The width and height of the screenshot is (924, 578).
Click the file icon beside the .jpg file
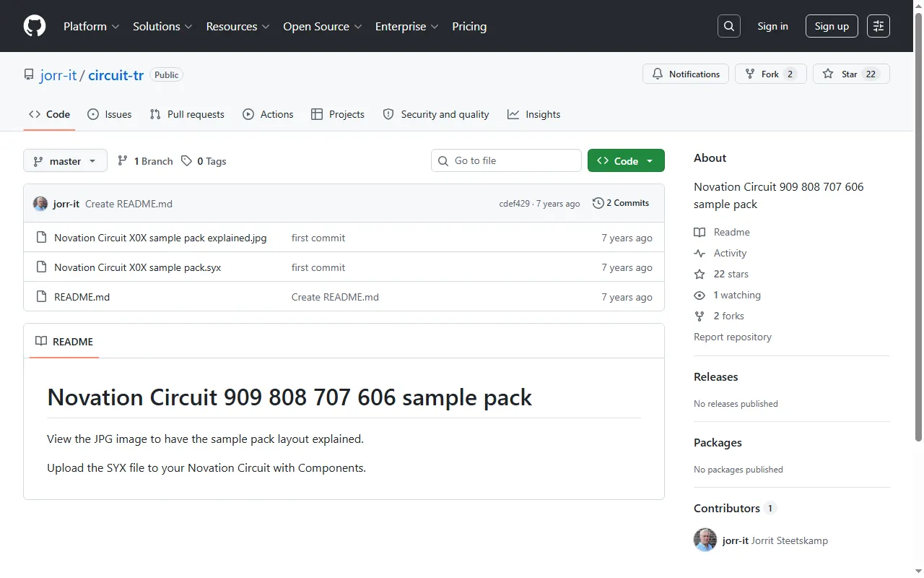coord(41,238)
